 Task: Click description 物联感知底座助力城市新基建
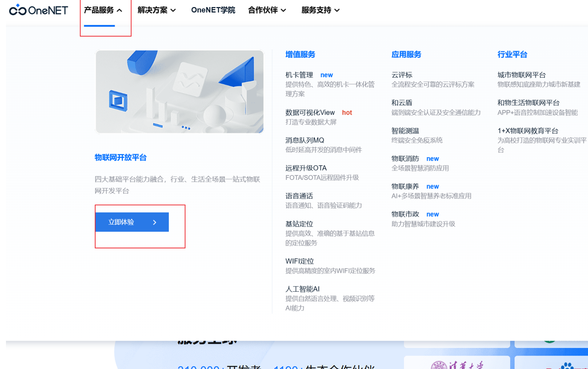pyautogui.click(x=539, y=84)
